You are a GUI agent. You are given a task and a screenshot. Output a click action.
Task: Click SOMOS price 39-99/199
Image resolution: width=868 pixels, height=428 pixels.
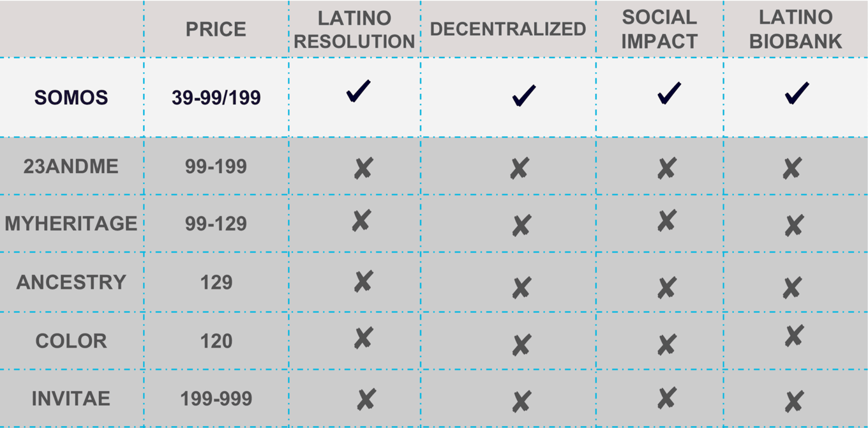(216, 98)
